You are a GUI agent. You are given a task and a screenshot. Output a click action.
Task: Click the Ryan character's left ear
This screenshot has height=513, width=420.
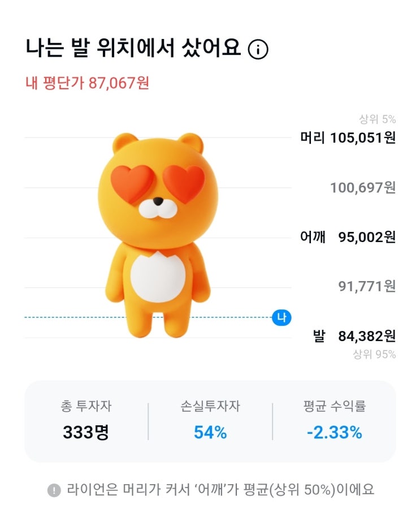click(125, 144)
